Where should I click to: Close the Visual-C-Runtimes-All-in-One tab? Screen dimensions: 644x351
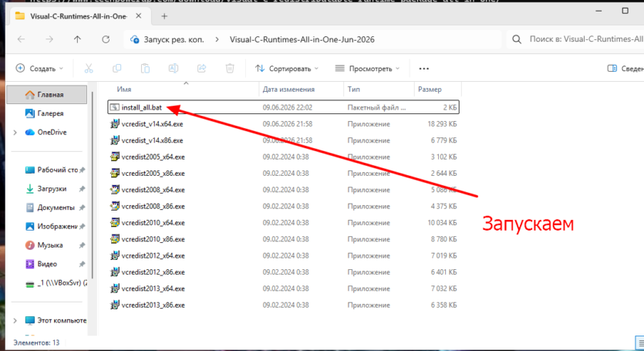138,16
